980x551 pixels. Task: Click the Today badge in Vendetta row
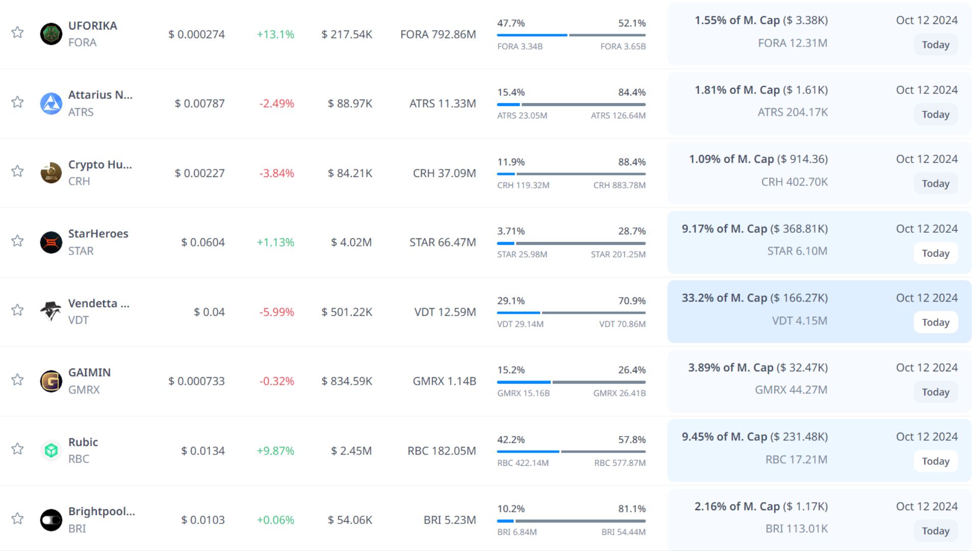(935, 322)
